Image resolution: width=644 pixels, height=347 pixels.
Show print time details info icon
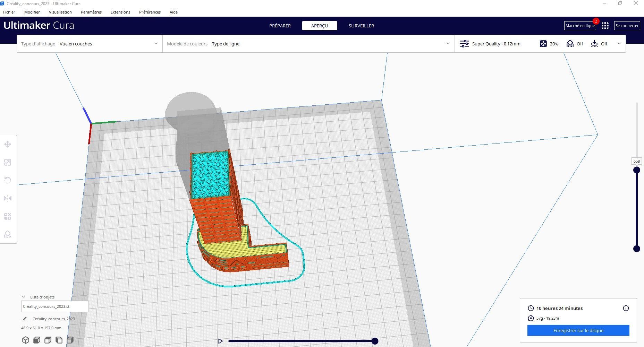[x=626, y=308]
